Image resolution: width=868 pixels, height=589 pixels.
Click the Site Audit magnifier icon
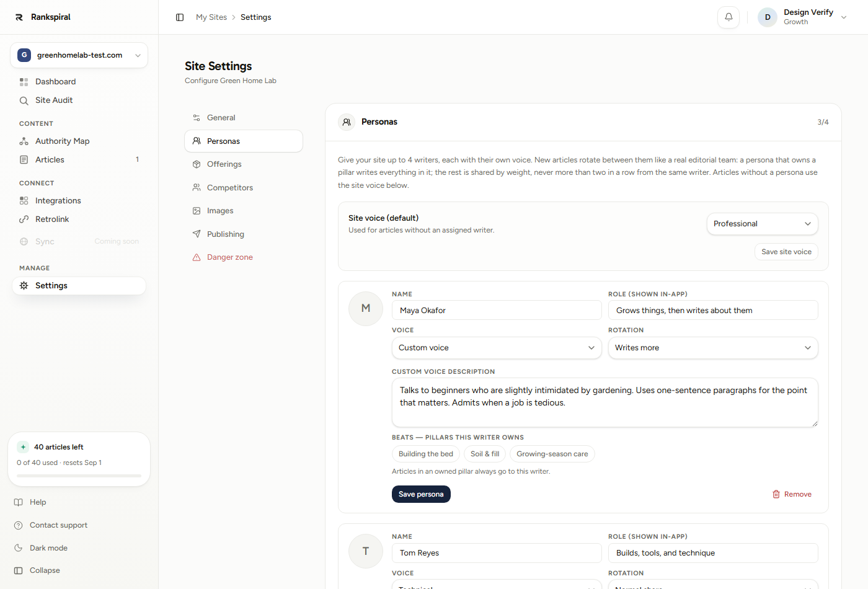tap(24, 100)
